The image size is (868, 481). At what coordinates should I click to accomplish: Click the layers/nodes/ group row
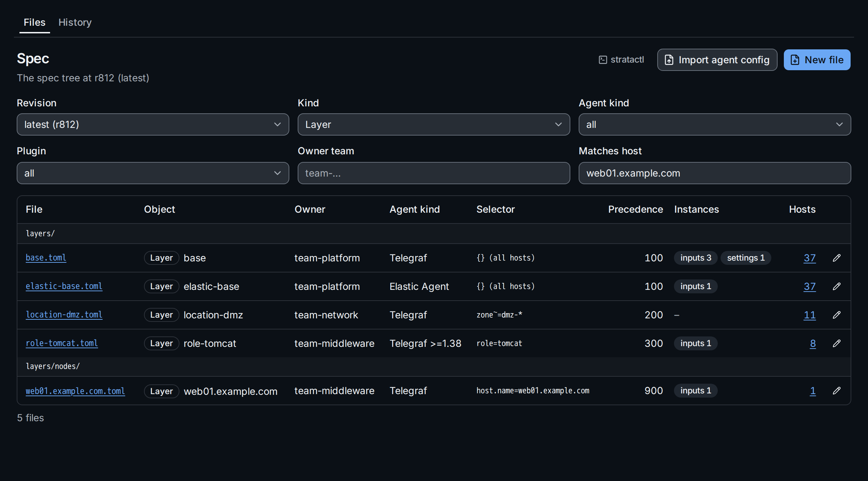click(x=434, y=367)
